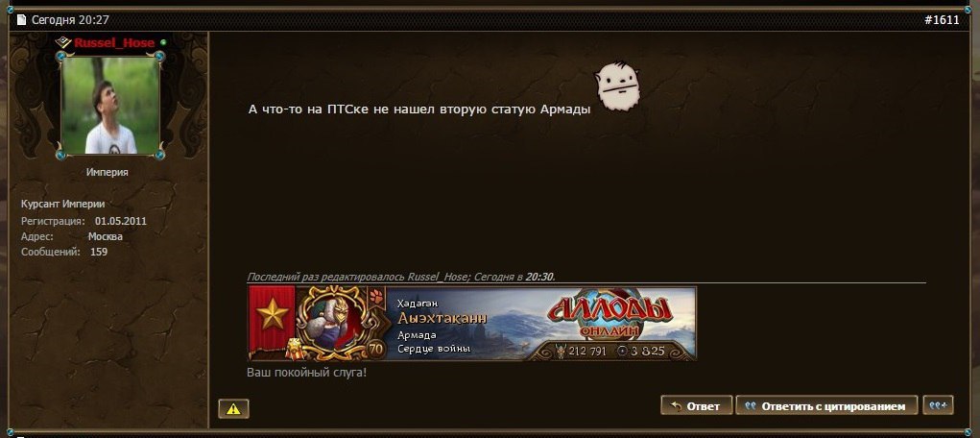Open Russel_Hose avatar picture
This screenshot has height=438, width=980.
click(110, 105)
